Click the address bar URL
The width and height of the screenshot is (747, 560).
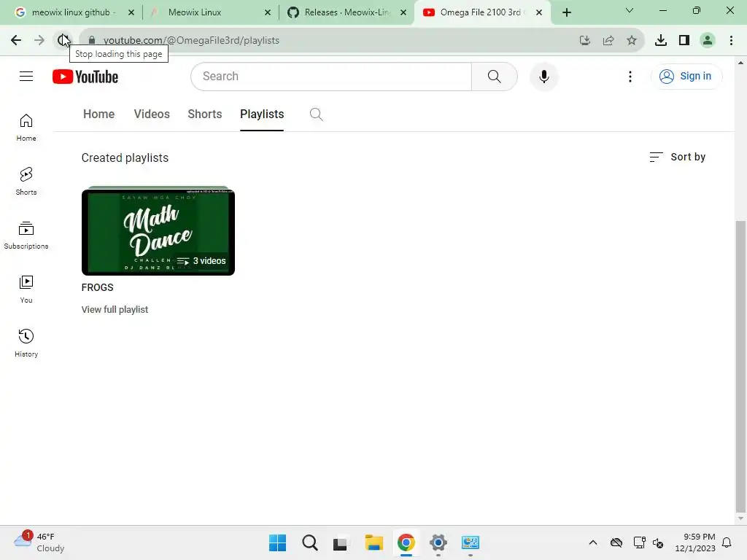(191, 41)
